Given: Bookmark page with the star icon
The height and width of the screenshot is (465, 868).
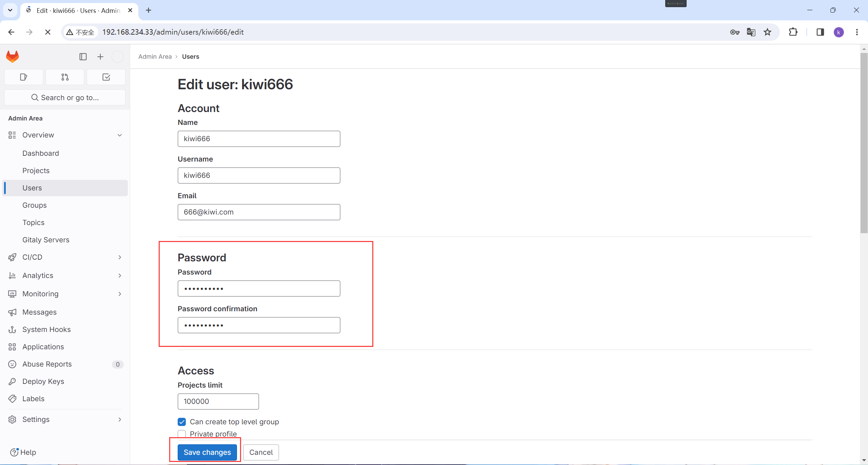Looking at the screenshot, I should 767,32.
